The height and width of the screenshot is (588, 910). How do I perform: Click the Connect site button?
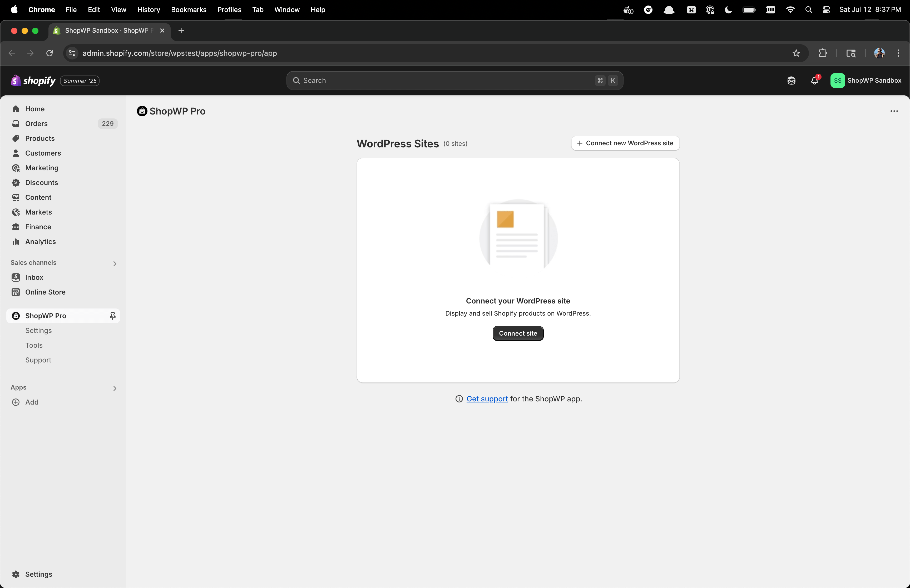(518, 333)
